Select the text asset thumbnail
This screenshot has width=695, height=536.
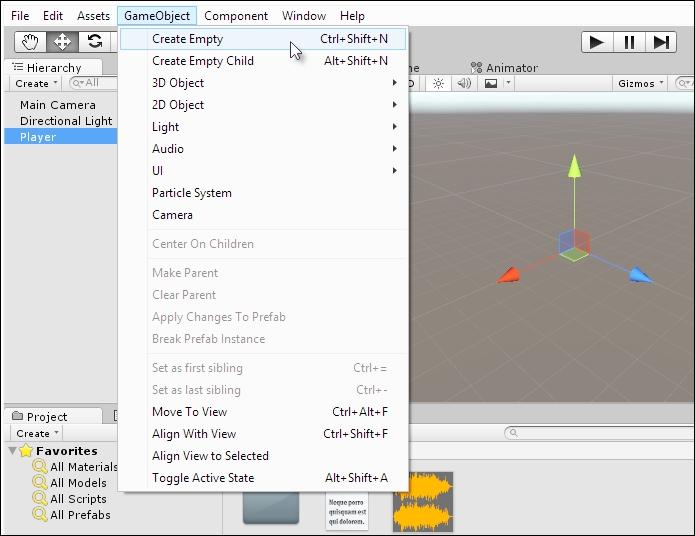pyautogui.click(x=347, y=510)
